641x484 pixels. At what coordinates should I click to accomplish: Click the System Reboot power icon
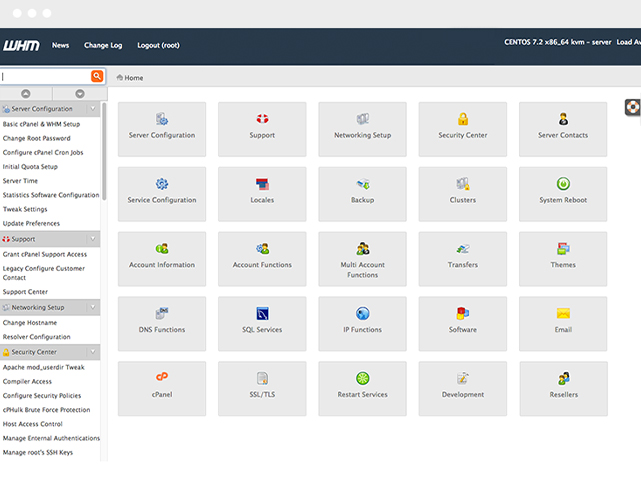click(x=563, y=184)
